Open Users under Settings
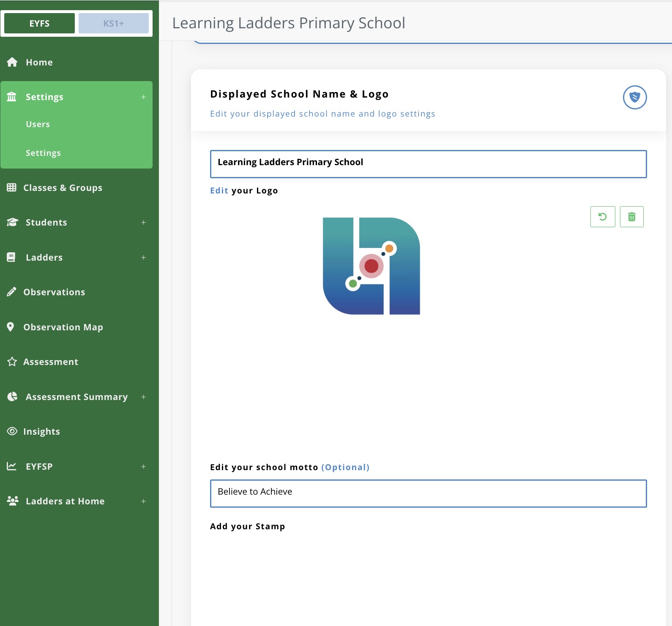The width and height of the screenshot is (672, 626). (x=38, y=124)
